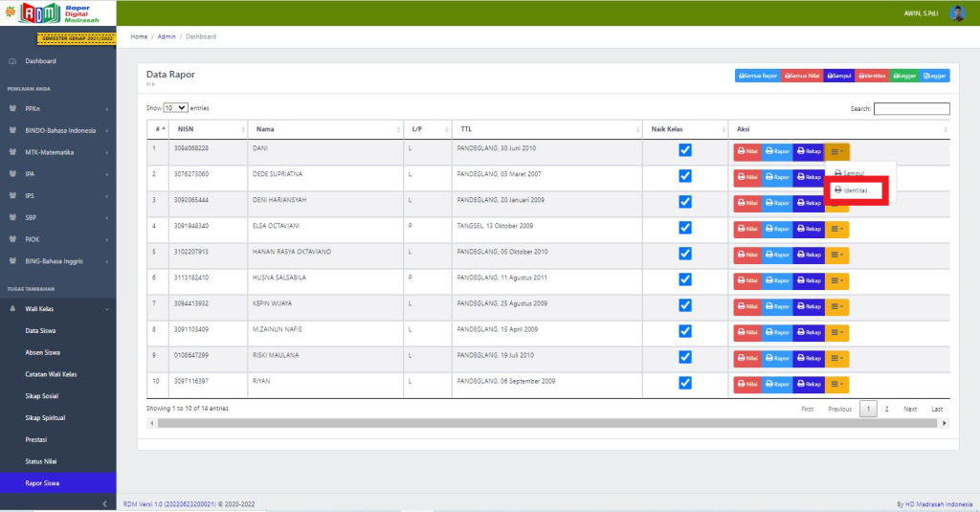Click the RDM logo in header
Image resolution: width=980 pixels, height=512 pixels.
point(39,13)
